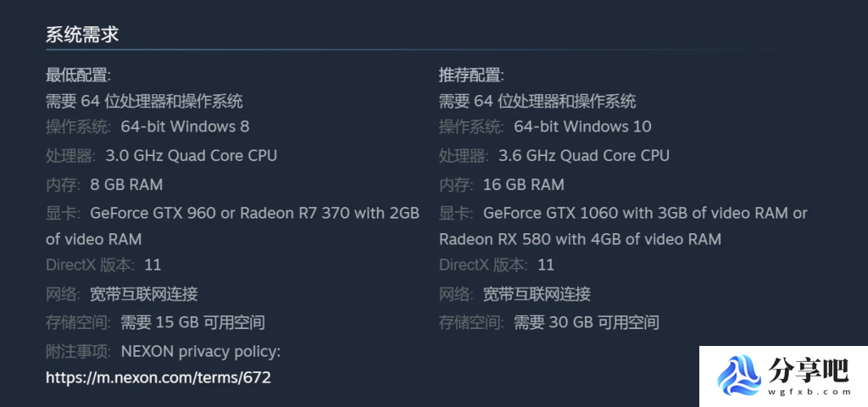868x407 pixels.
Task: Click the 3.6 GHz Quad Core CPU text
Action: (x=584, y=156)
